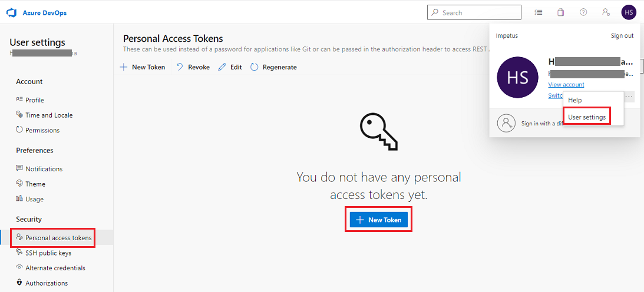Image resolution: width=644 pixels, height=292 pixels.
Task: Click the Personal access tokens key-person icon
Action: (x=19, y=237)
